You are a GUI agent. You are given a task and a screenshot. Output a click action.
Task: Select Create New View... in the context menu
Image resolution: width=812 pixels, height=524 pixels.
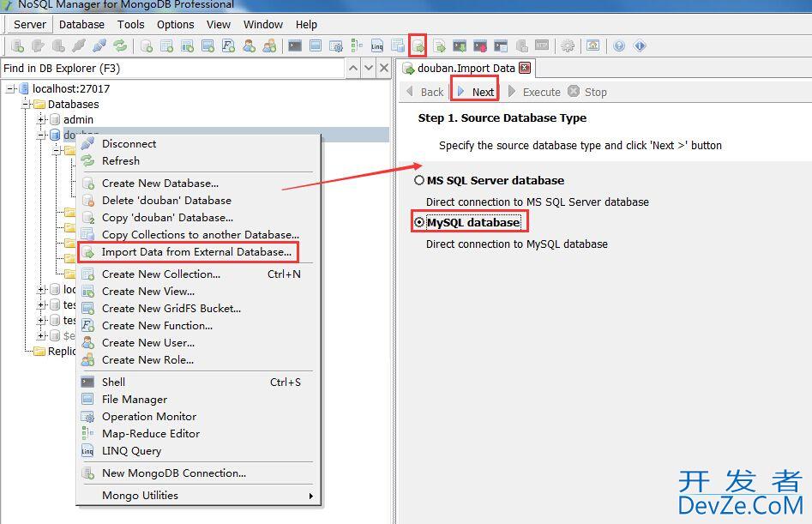pyautogui.click(x=198, y=292)
